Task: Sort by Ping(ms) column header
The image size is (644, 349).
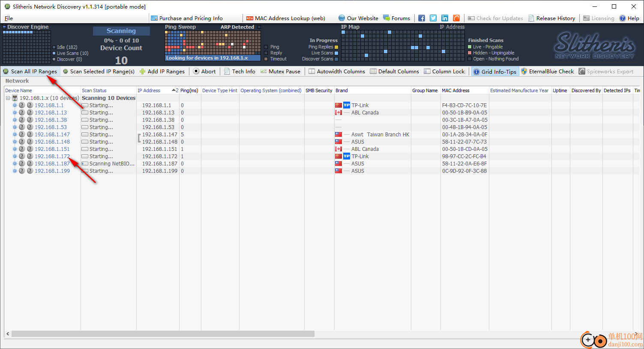Action: pyautogui.click(x=190, y=90)
